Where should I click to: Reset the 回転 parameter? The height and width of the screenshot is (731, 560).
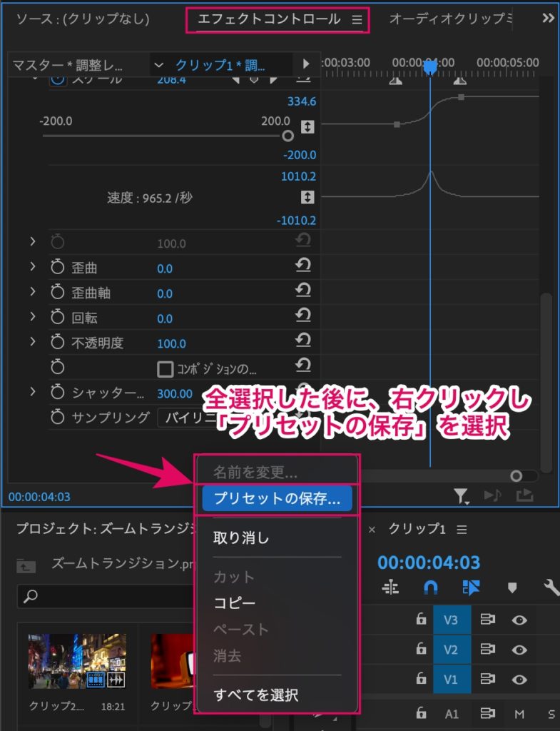303,315
